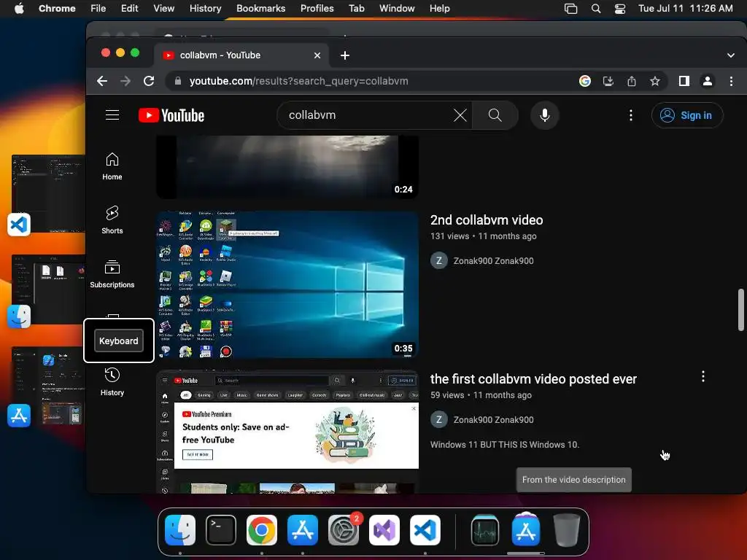Image resolution: width=747 pixels, height=560 pixels.
Task: Open Control Center in menu bar
Action: (620, 8)
